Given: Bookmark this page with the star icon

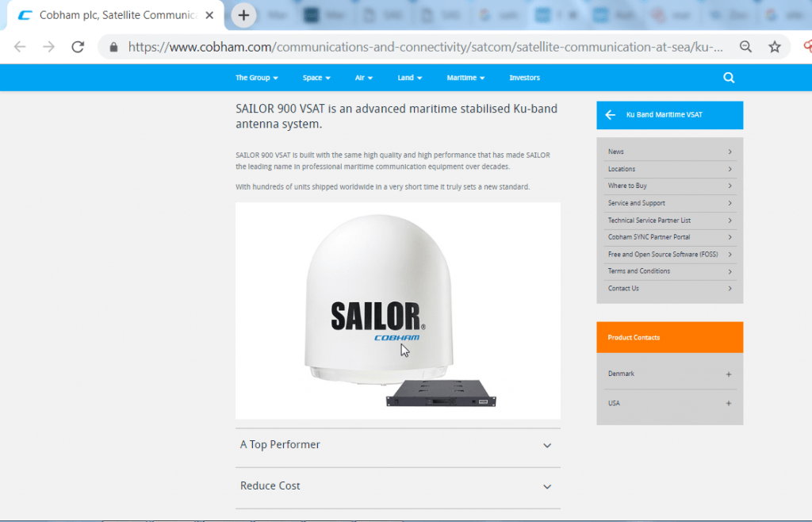Looking at the screenshot, I should (x=774, y=47).
